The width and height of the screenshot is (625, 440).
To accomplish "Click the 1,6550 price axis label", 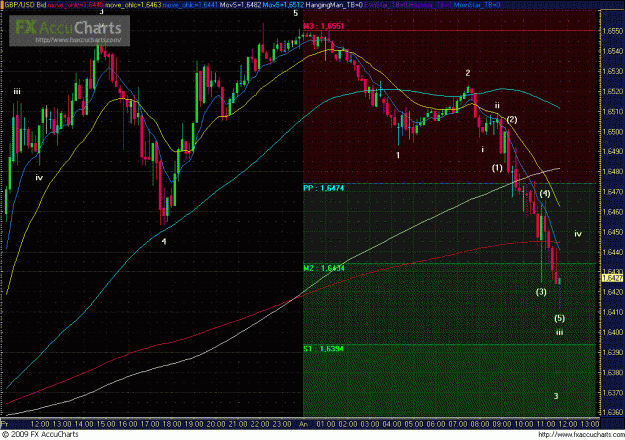I will pyautogui.click(x=613, y=31).
